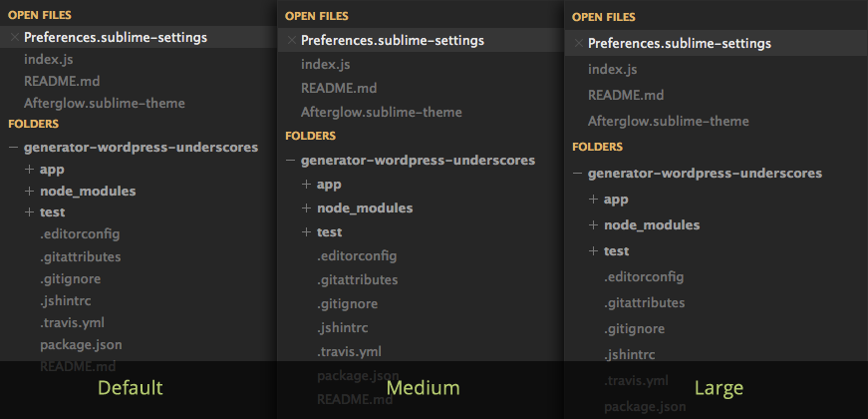Image resolution: width=868 pixels, height=419 pixels.
Task: Select node_modules folder label in Medium panel
Action: [365, 209]
